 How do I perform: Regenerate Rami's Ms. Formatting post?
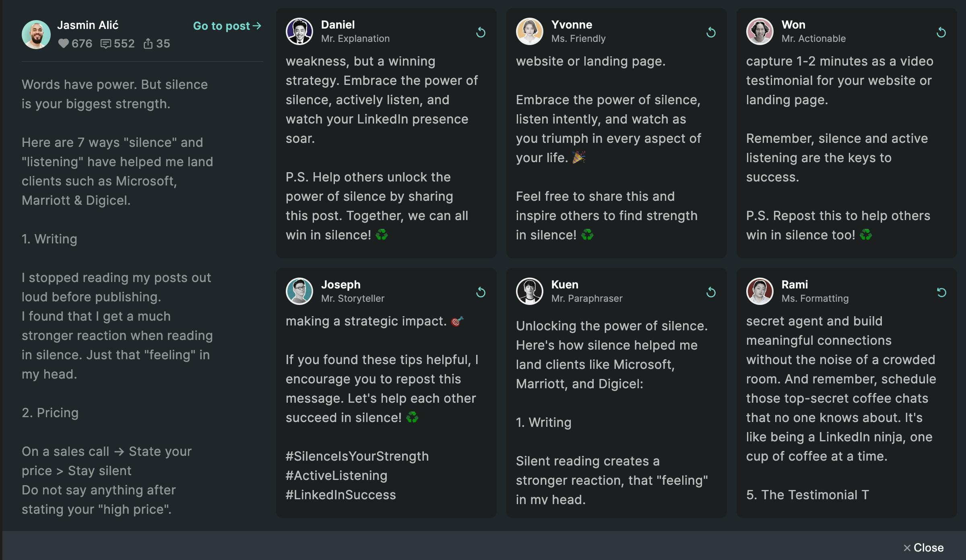coord(941,292)
